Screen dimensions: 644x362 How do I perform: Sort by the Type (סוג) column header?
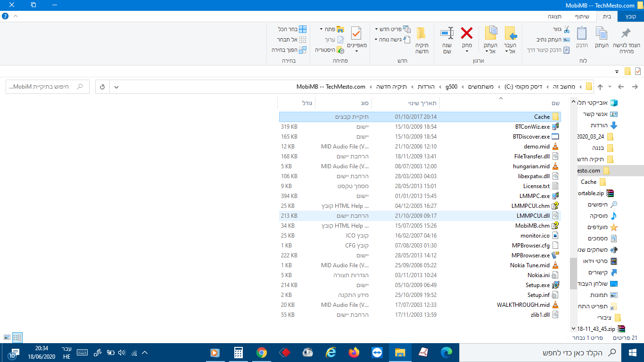[343, 103]
